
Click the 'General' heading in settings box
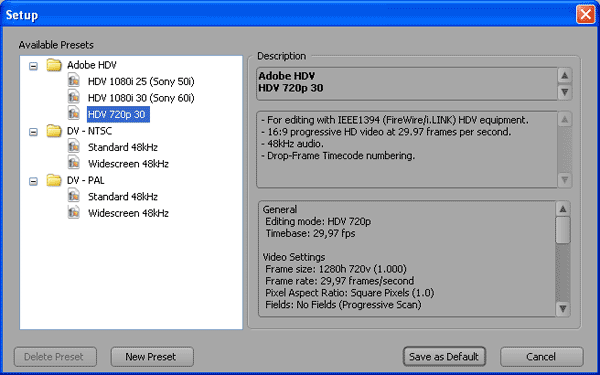[280, 210]
